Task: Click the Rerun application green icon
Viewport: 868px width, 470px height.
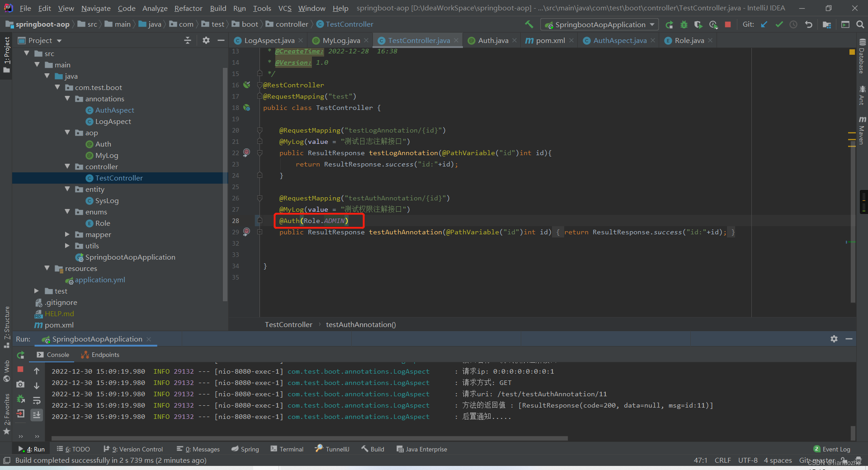Action: [670, 24]
